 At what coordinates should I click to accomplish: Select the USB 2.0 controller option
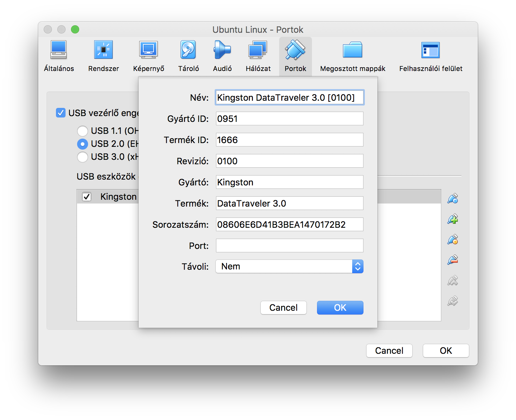(82, 144)
